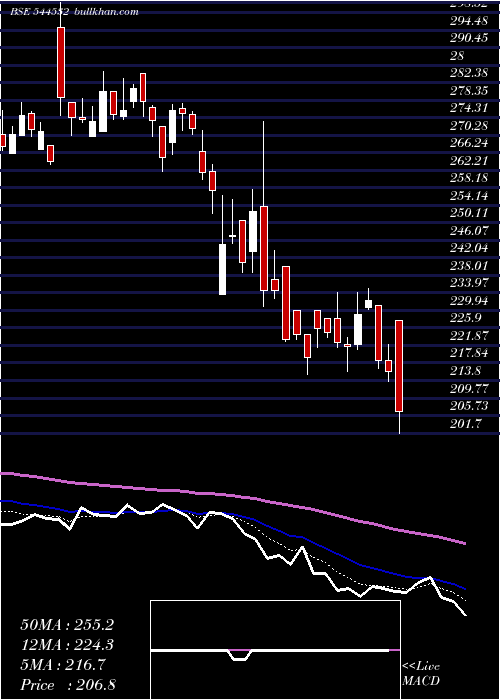Select the 225.9 price axis label

click(x=465, y=318)
